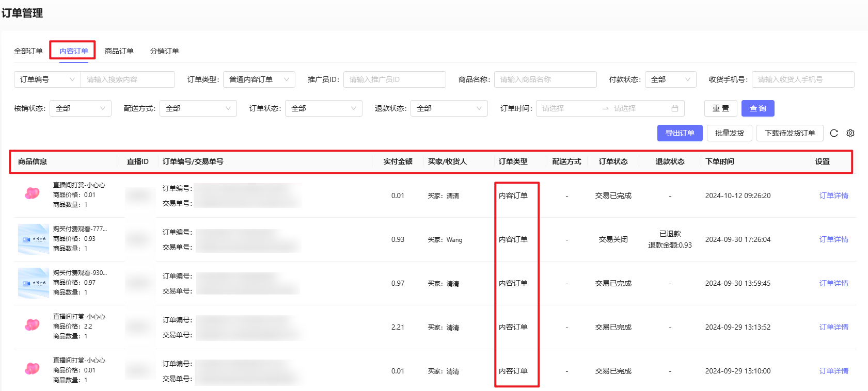Image resolution: width=868 pixels, height=391 pixels.
Task: Click thumbnail of 购买付费观看-777 order
Action: click(33, 239)
